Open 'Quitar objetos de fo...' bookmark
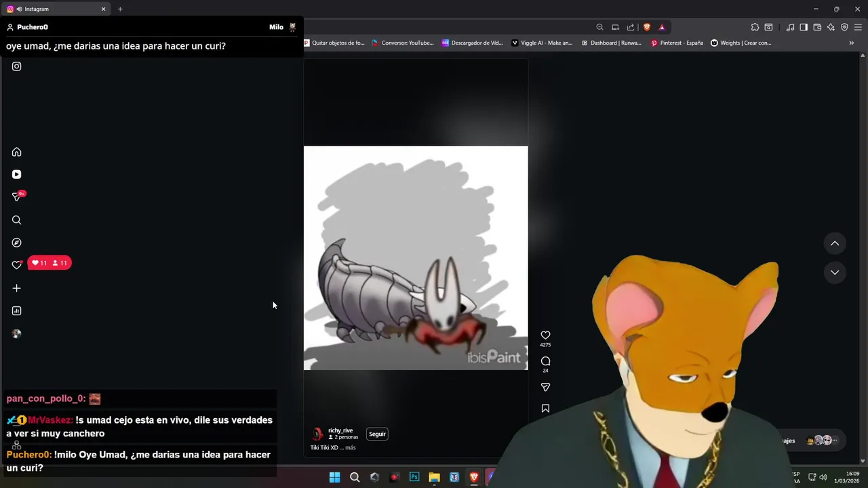 [334, 43]
